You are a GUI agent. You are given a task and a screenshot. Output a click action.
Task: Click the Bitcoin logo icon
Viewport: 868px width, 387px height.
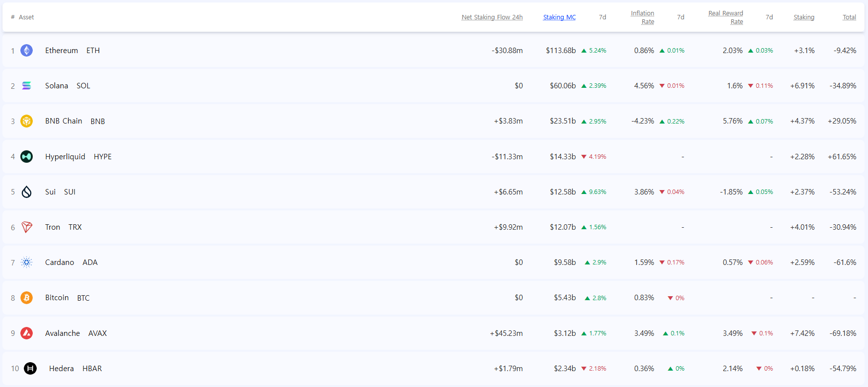coord(27,298)
